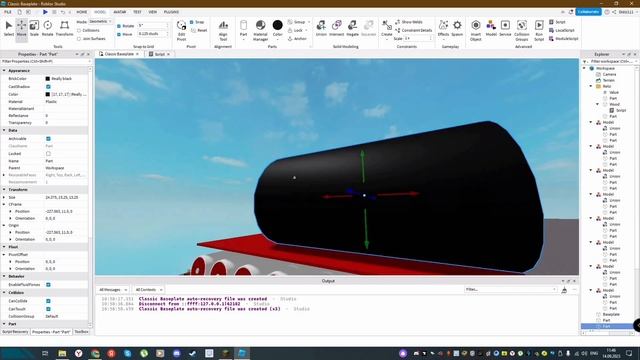Activate the Move tool

21,29
